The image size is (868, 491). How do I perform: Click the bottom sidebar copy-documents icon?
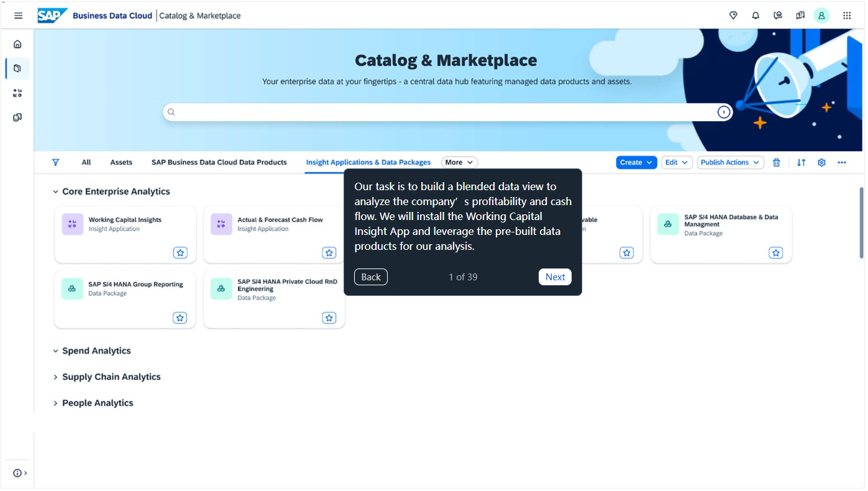pos(17,117)
